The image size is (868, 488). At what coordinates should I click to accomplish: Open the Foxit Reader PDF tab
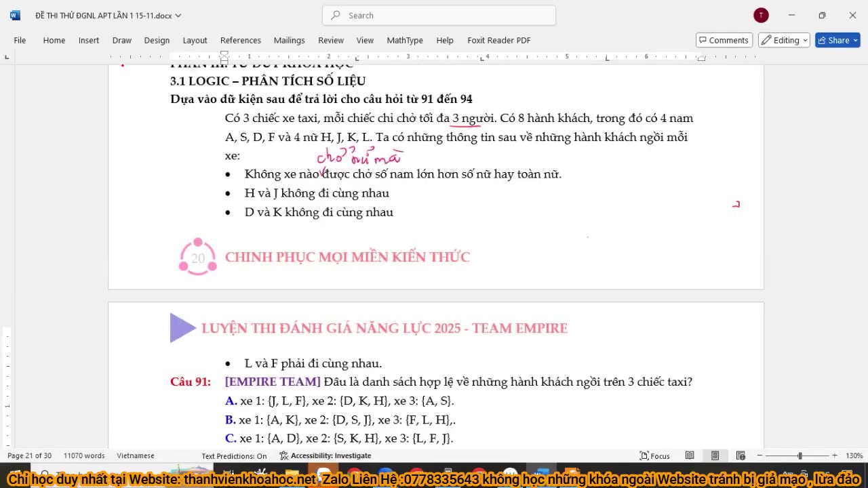[x=499, y=40]
